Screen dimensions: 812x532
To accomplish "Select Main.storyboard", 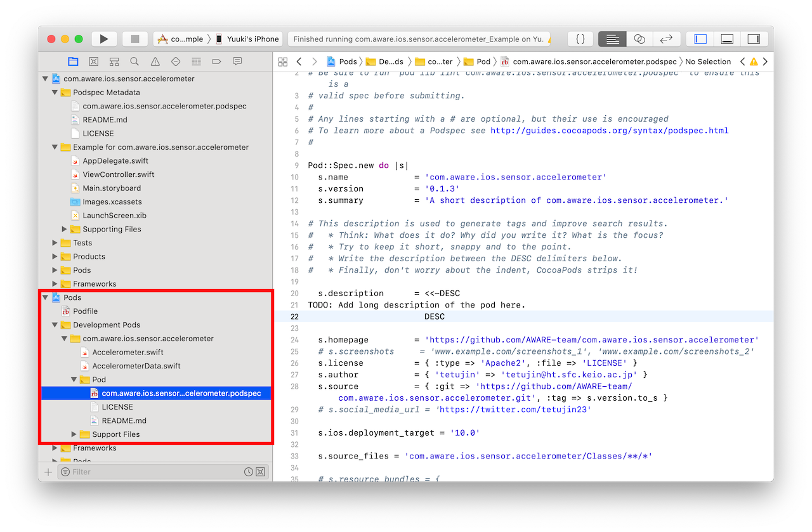I will (x=112, y=188).
